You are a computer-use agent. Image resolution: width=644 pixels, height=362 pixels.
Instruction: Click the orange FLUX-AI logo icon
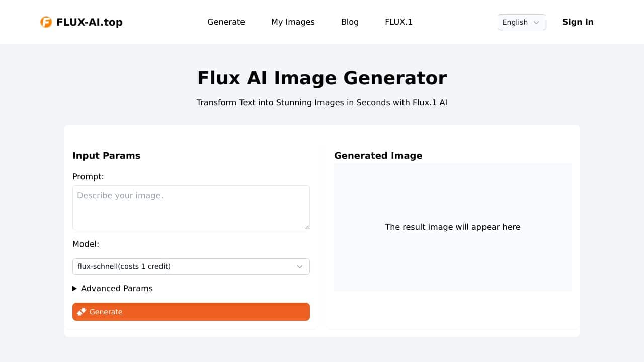coord(46,22)
